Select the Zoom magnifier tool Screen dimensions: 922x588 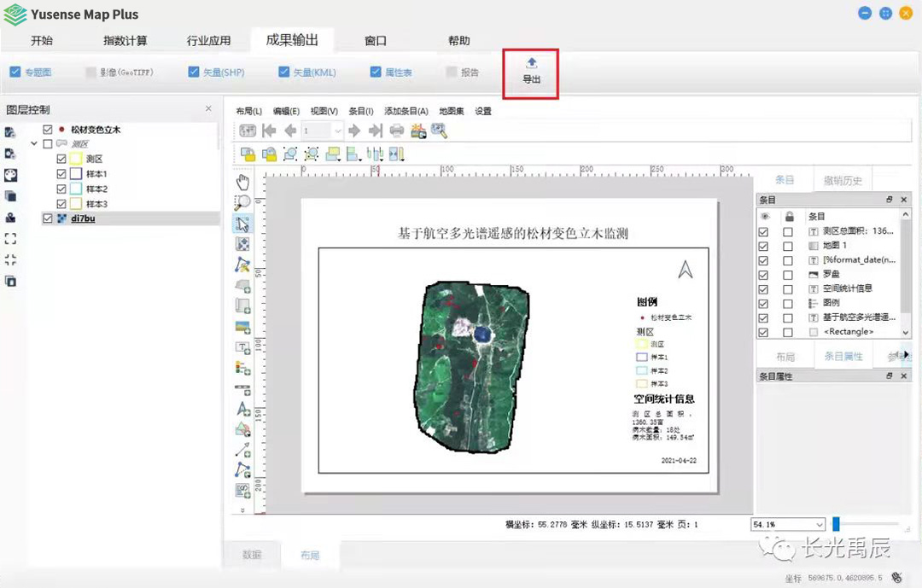tap(242, 202)
